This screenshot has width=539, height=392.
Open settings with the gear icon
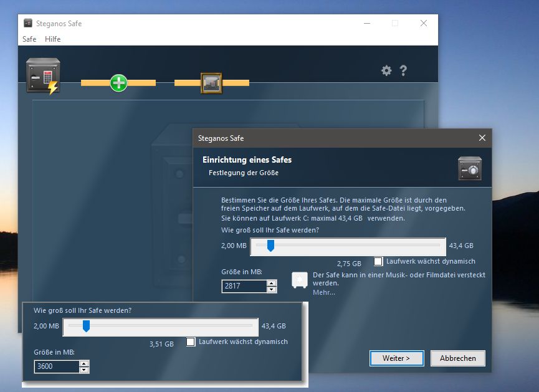[386, 70]
